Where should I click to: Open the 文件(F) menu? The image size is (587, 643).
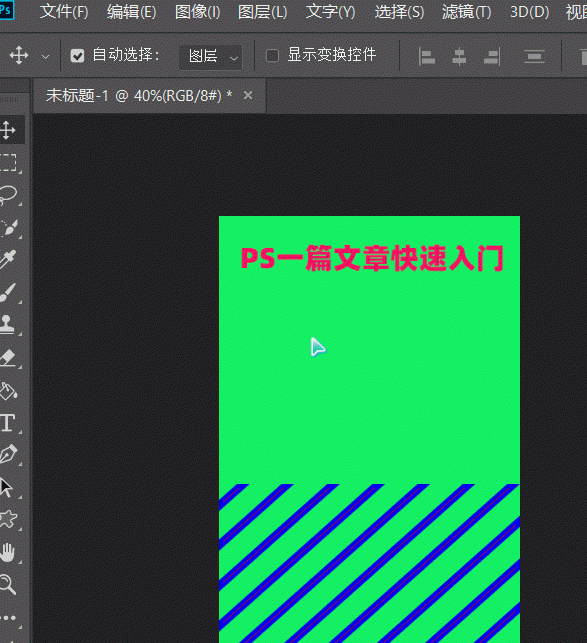[x=64, y=12]
